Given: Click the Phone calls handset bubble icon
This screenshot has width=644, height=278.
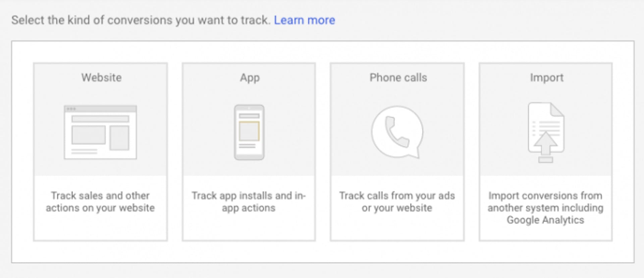Looking at the screenshot, I should 397,132.
